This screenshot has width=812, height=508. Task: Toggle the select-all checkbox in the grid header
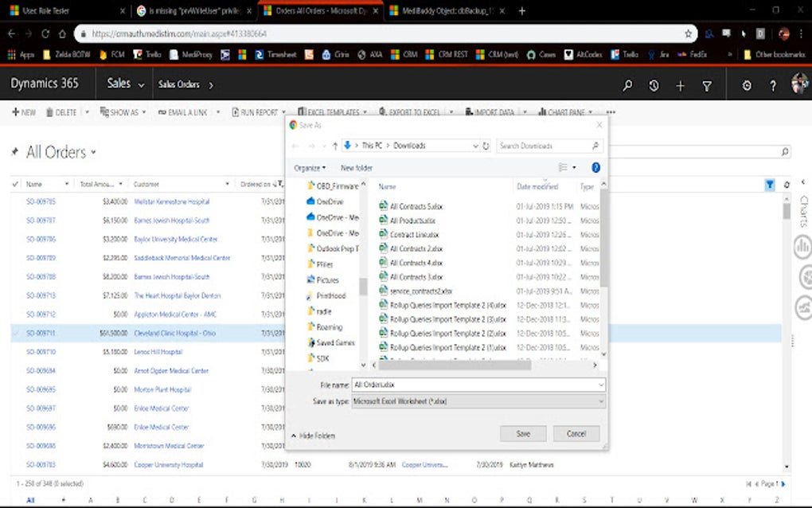click(14, 183)
